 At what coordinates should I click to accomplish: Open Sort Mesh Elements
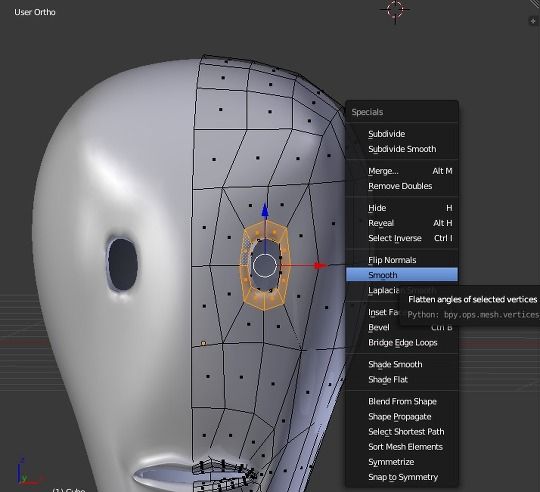402,447
